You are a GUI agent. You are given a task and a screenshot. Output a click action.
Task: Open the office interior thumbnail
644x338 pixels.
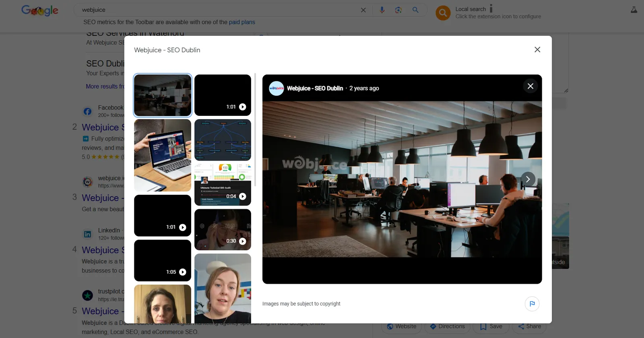coord(163,95)
